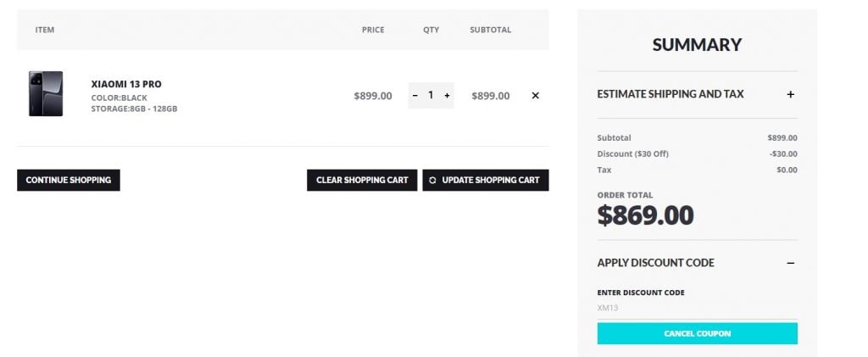Click the Apply Discount Code heading
This screenshot has height=357, width=868.
pyautogui.click(x=655, y=263)
